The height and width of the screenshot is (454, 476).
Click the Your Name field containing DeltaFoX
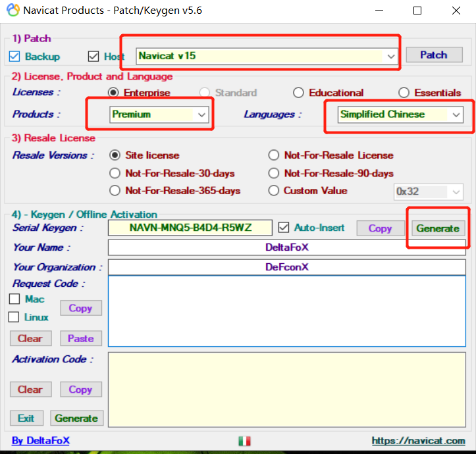pos(287,247)
